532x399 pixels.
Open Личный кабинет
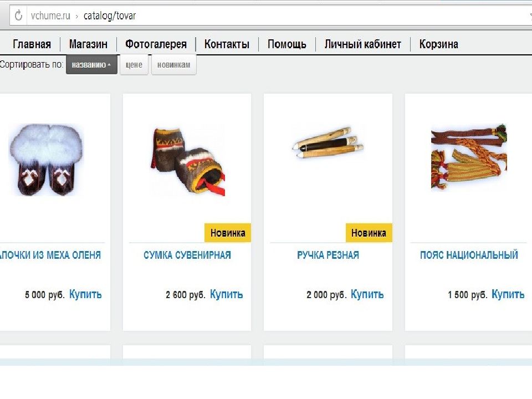click(362, 44)
